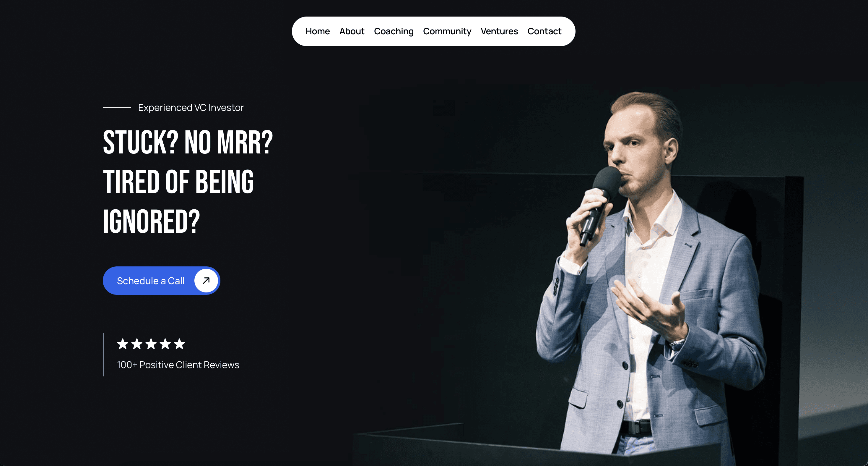Click the fifth review star

[x=179, y=344]
